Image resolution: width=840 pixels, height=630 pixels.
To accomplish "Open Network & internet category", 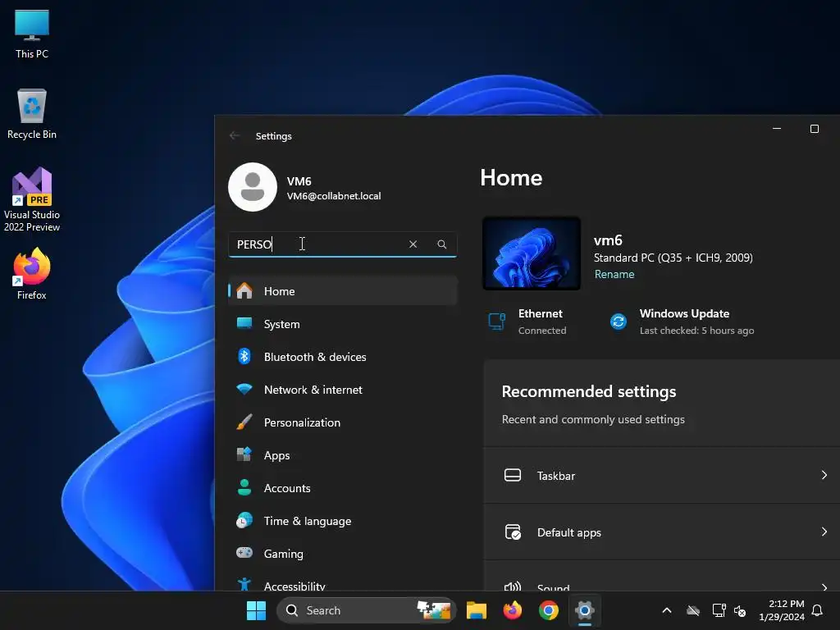I will click(x=342, y=390).
